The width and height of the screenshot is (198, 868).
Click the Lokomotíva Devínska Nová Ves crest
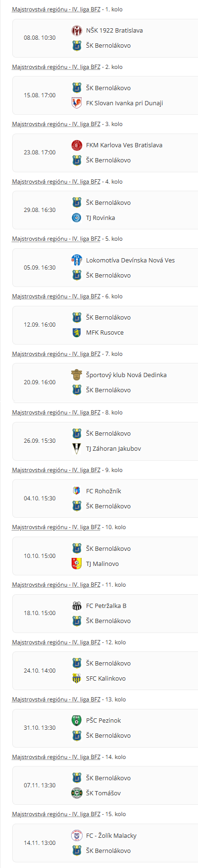76,260
